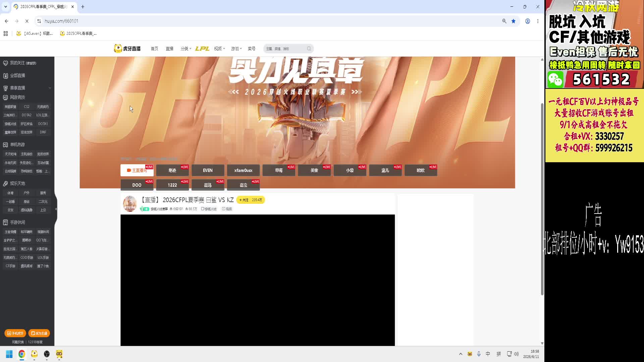Open the tab search dropdown in Chrome
This screenshot has height=362, width=644.
tap(6, 7)
